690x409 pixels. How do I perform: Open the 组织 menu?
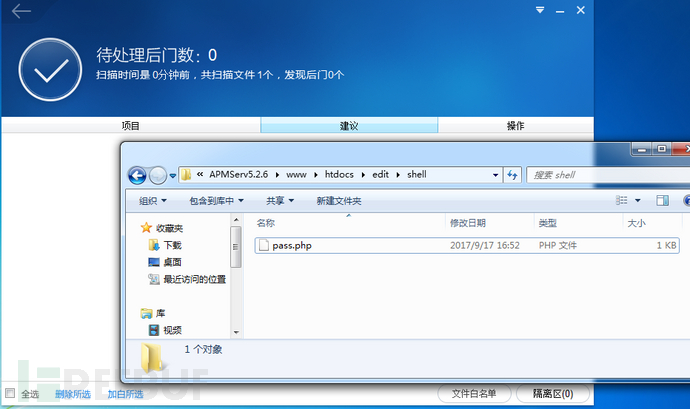tap(153, 201)
